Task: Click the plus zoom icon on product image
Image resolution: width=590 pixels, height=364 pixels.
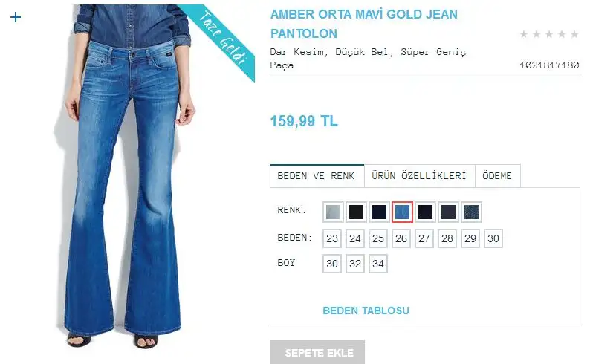Action: tap(16, 17)
